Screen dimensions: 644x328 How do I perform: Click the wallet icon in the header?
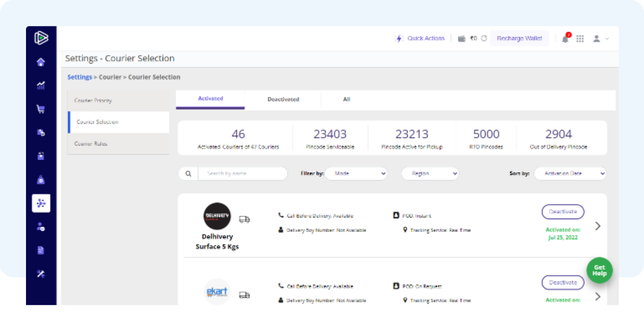click(462, 39)
